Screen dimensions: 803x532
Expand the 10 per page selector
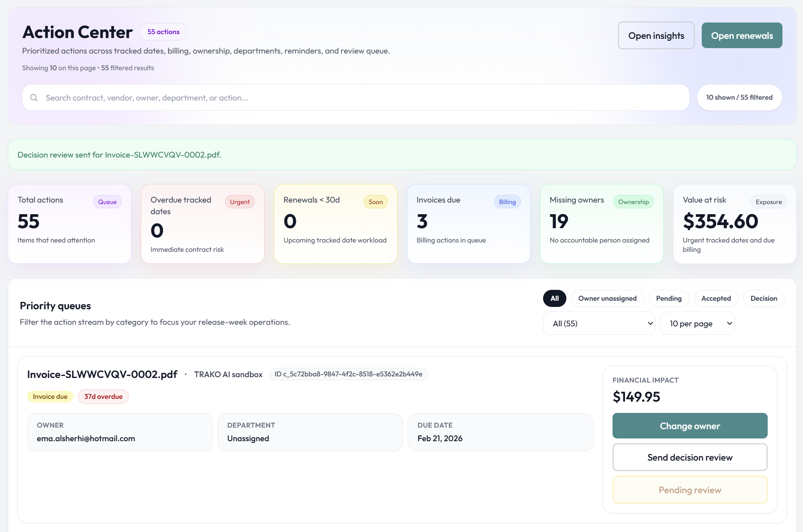(x=697, y=324)
